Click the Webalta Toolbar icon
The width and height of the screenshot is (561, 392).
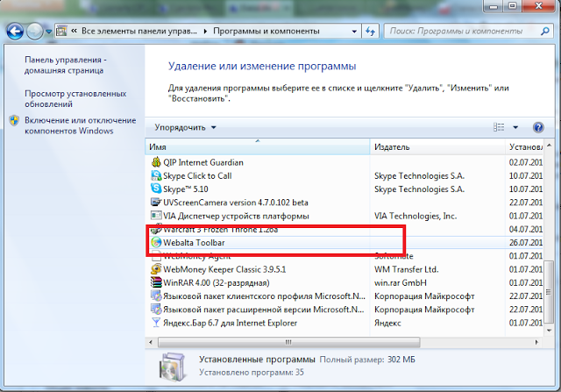coord(156,242)
